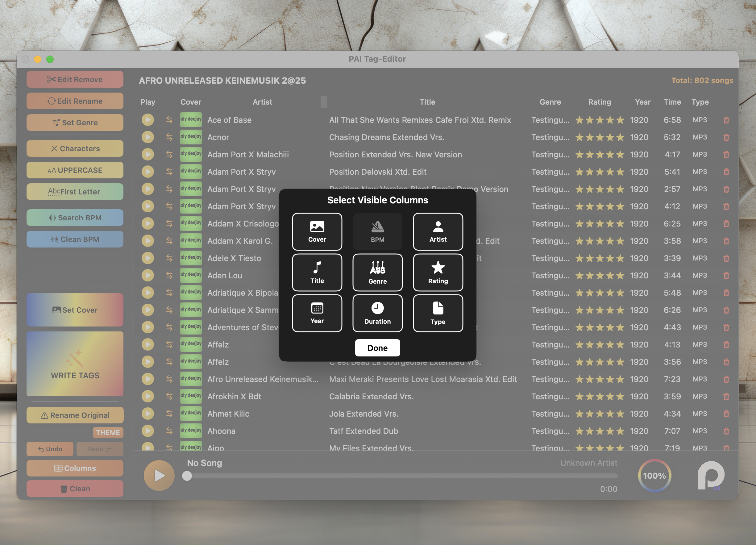Delete the Adam Port X Malachiii row

[x=726, y=154]
